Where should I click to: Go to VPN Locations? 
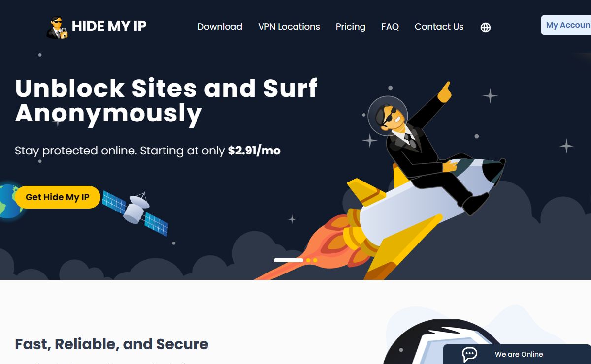click(289, 27)
